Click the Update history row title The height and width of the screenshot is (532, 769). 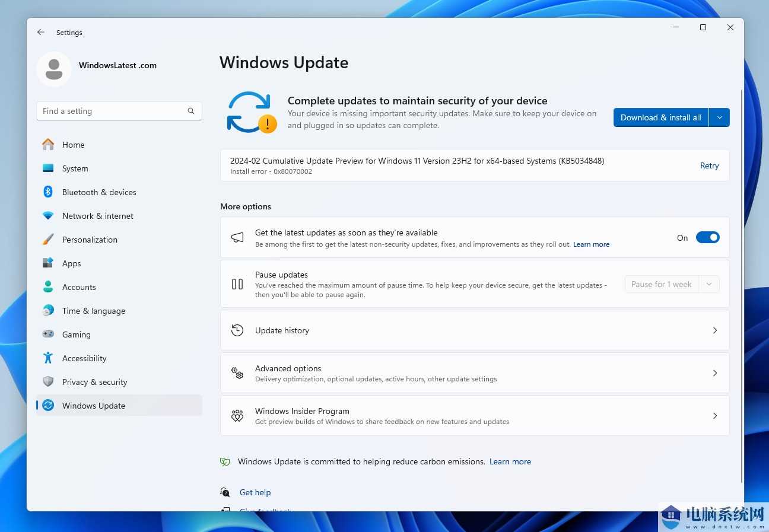click(282, 330)
